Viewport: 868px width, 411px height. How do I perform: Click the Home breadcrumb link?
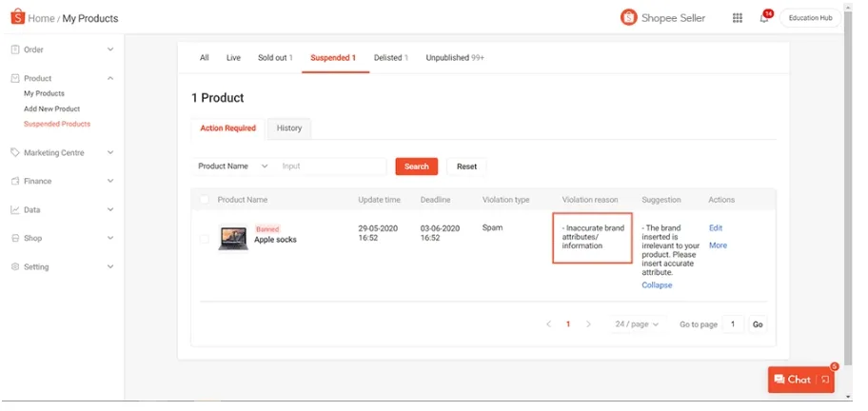click(42, 18)
